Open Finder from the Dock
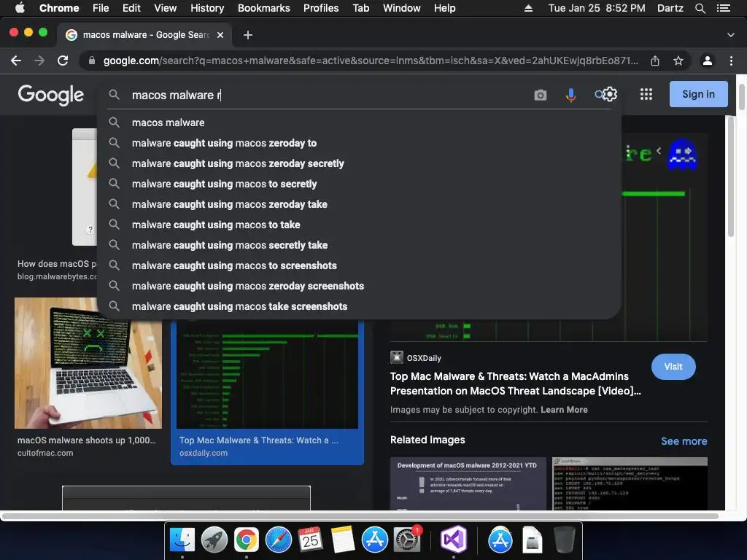Viewport: 747px width, 560px height. [x=182, y=540]
